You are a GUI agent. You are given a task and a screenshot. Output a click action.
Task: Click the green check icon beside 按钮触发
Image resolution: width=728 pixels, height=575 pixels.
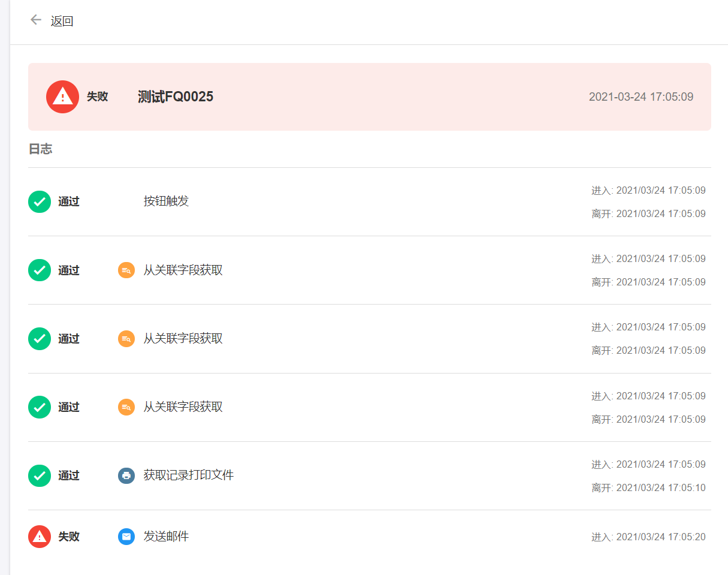coord(40,201)
